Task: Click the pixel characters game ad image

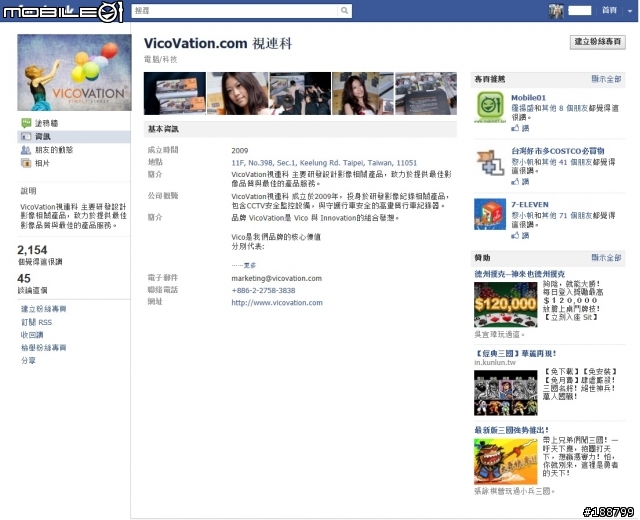Action: pos(506,393)
